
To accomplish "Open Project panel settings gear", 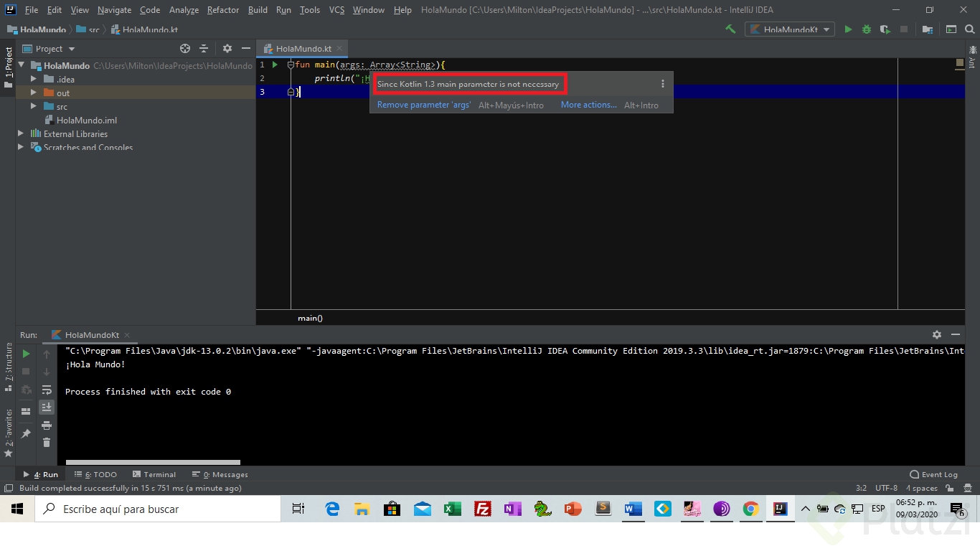I will click(227, 49).
